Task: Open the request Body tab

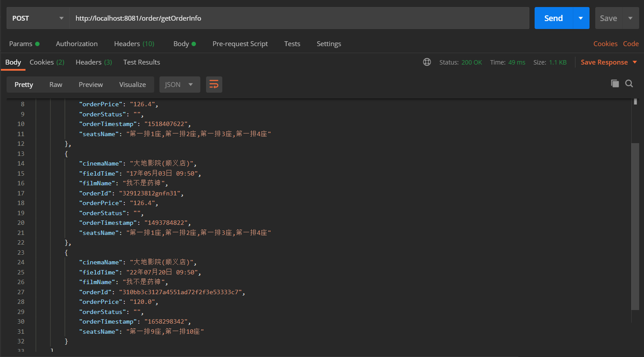Action: [185, 43]
